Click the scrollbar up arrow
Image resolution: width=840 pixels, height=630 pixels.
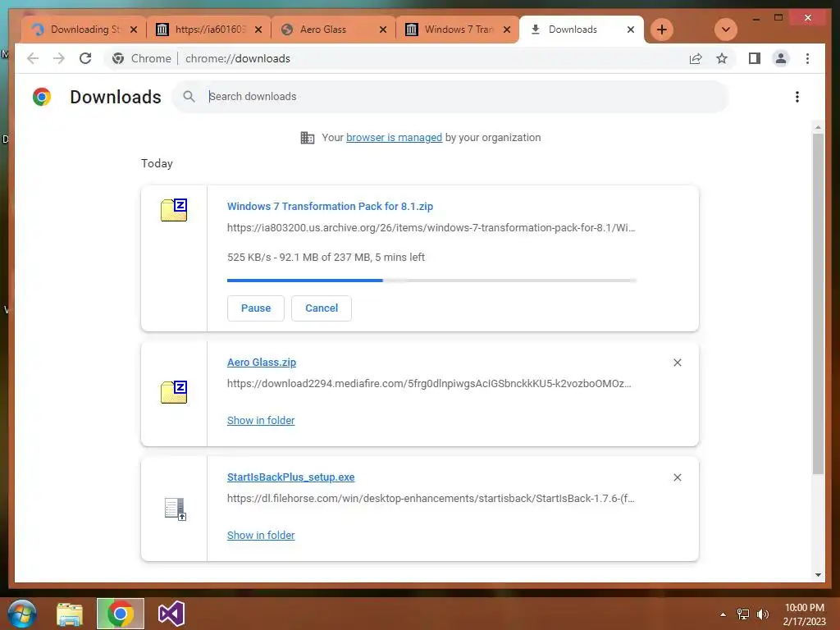point(818,127)
